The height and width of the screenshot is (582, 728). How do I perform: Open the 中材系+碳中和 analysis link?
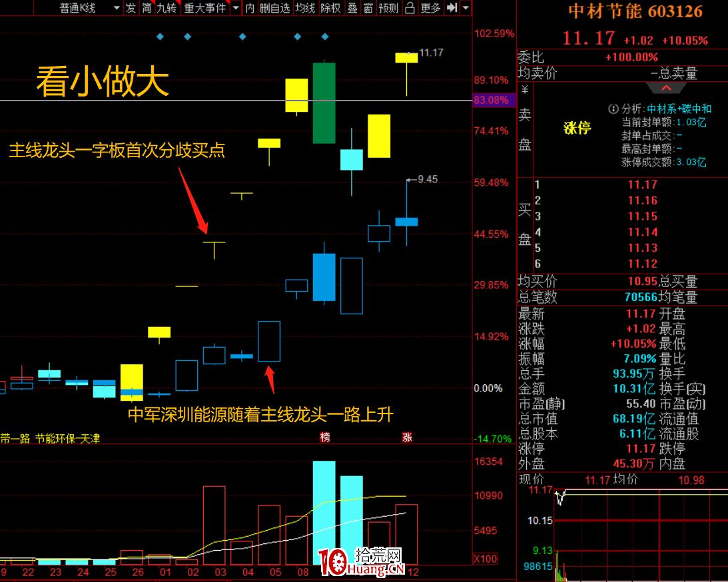tap(679, 109)
